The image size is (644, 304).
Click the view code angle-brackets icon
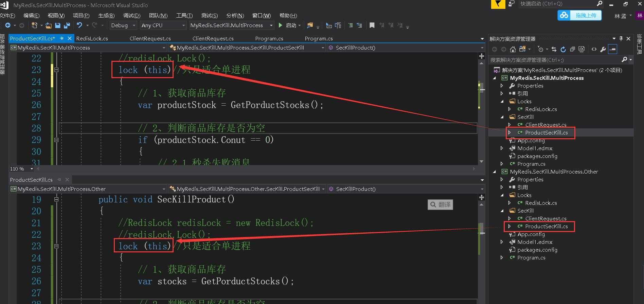(x=594, y=49)
